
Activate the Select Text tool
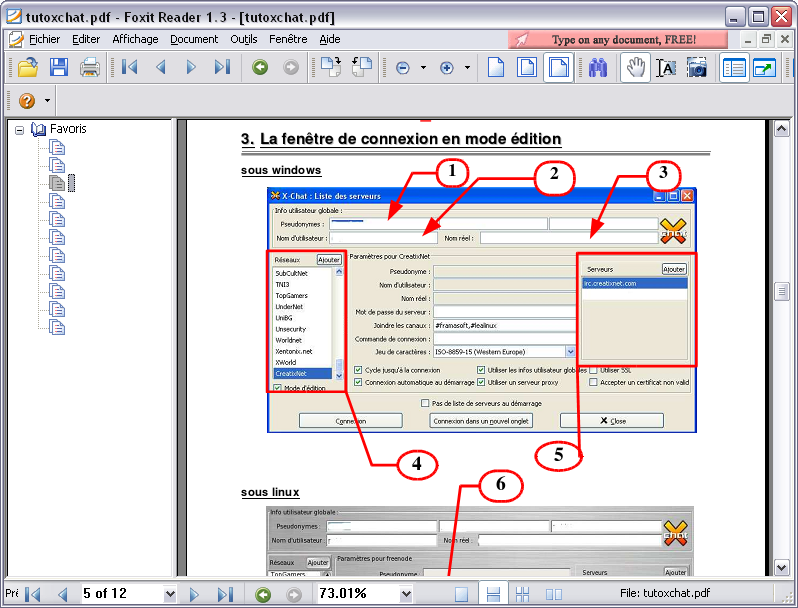(666, 67)
